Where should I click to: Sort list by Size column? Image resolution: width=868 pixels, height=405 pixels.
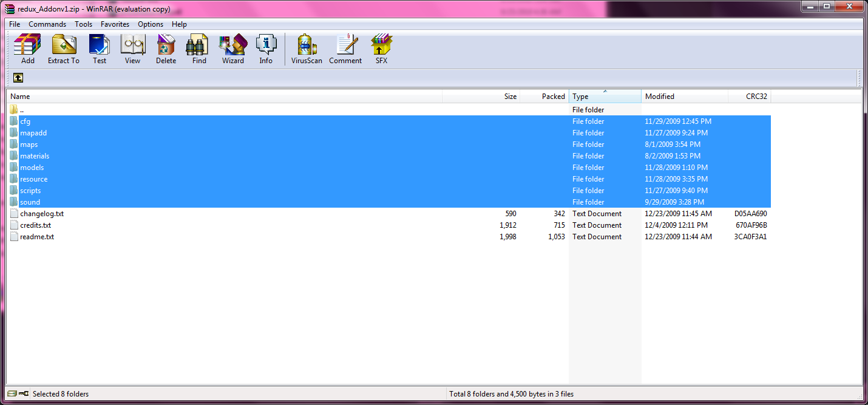(481, 97)
